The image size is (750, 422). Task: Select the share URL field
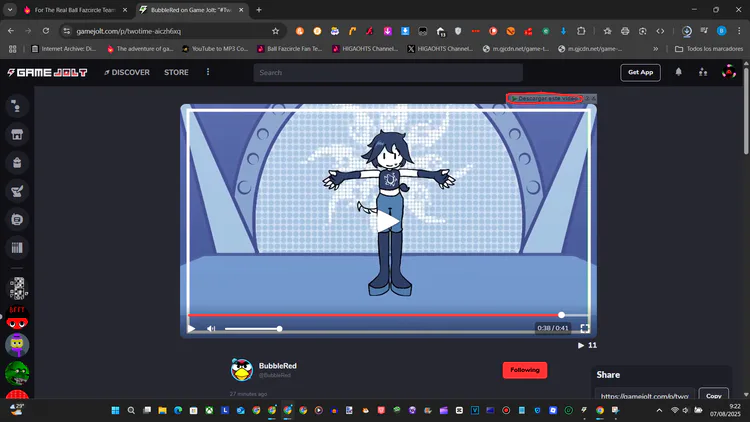[x=644, y=395]
